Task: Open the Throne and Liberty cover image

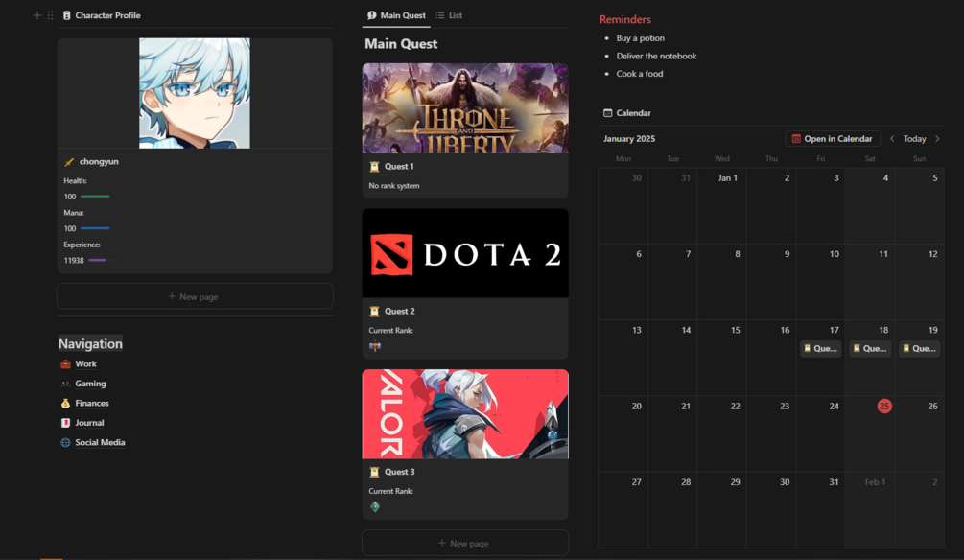Action: click(465, 108)
